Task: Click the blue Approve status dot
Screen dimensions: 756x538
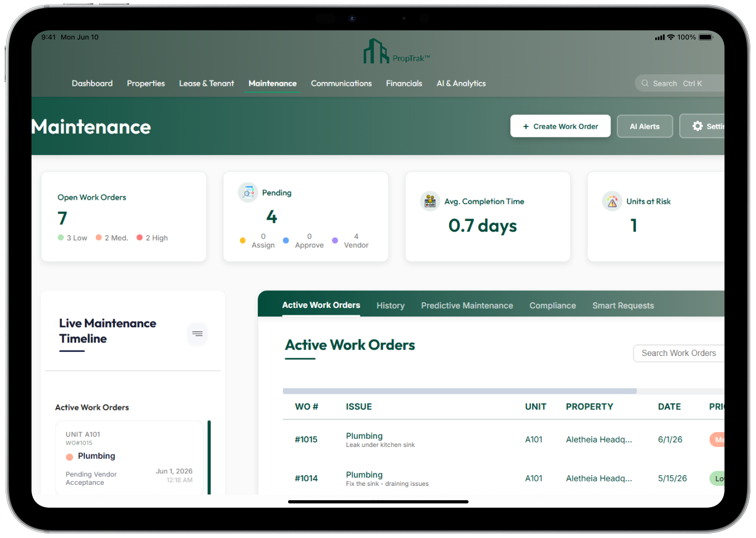Action: click(286, 240)
